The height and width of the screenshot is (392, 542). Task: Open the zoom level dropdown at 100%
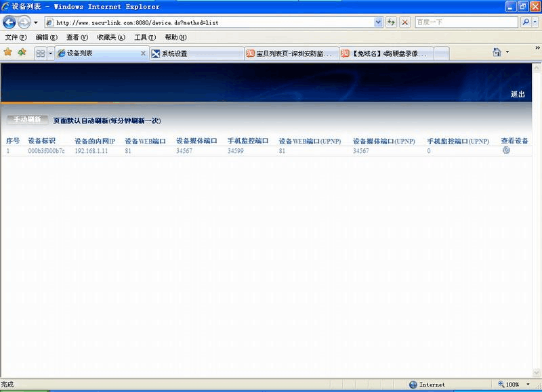528,385
